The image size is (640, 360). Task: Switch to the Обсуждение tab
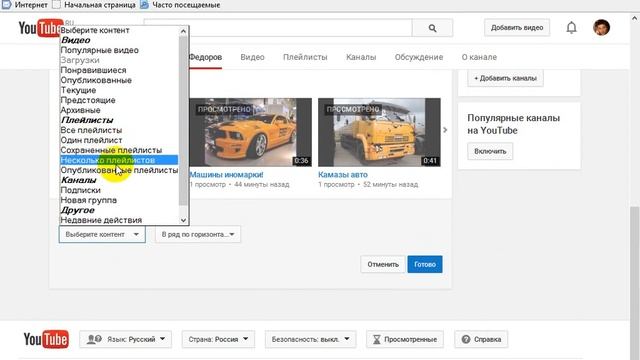pyautogui.click(x=419, y=57)
